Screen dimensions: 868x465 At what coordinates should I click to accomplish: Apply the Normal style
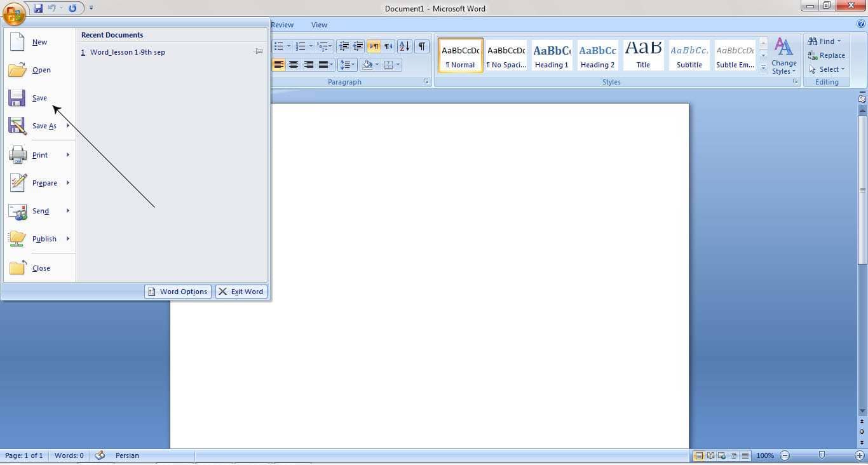(461, 55)
